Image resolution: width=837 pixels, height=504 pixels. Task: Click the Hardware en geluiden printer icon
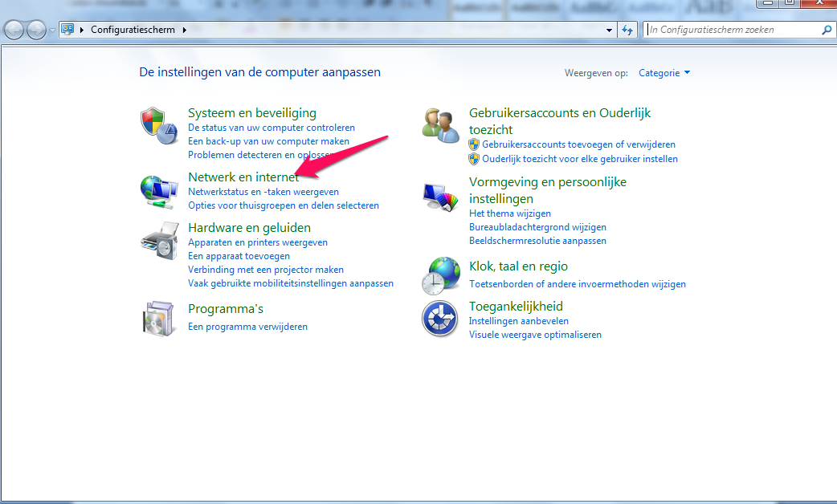pos(160,241)
